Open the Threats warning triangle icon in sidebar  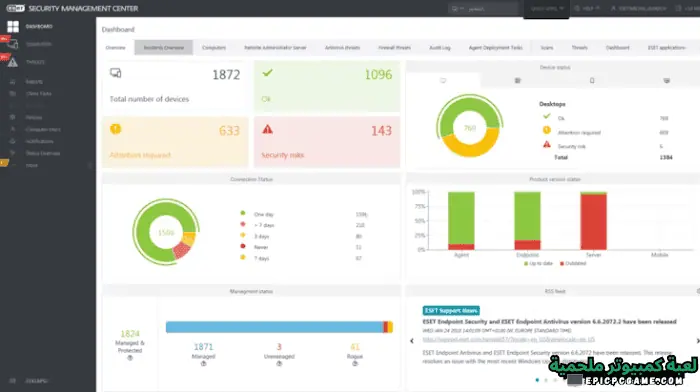tap(12, 62)
